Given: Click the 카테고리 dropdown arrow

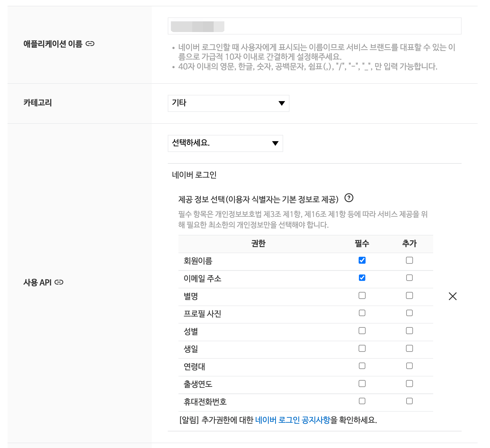Looking at the screenshot, I should (x=281, y=103).
